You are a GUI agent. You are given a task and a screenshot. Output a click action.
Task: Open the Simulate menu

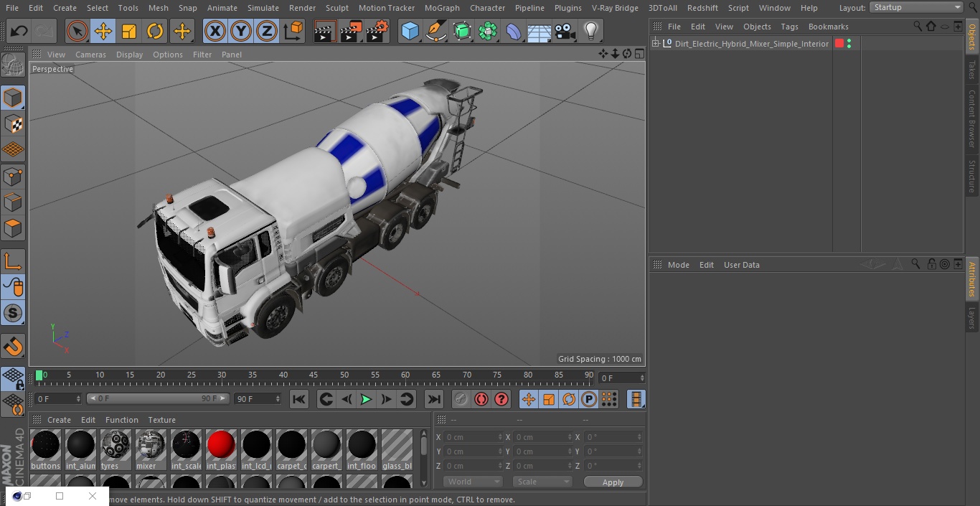(x=263, y=8)
